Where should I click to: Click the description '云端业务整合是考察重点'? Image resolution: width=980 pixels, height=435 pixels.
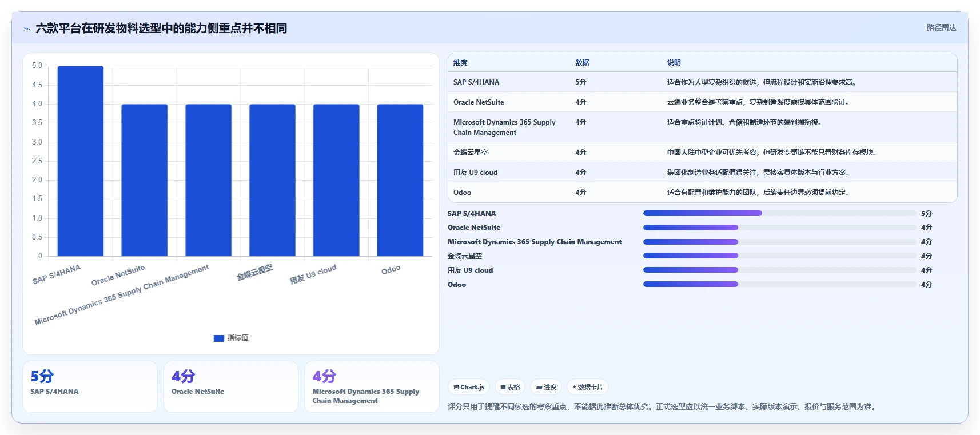[758, 102]
